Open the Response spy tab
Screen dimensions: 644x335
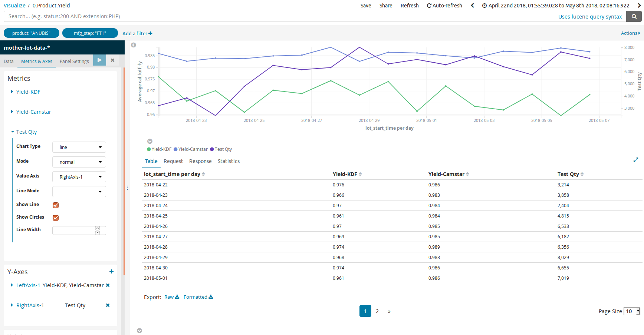tap(200, 161)
